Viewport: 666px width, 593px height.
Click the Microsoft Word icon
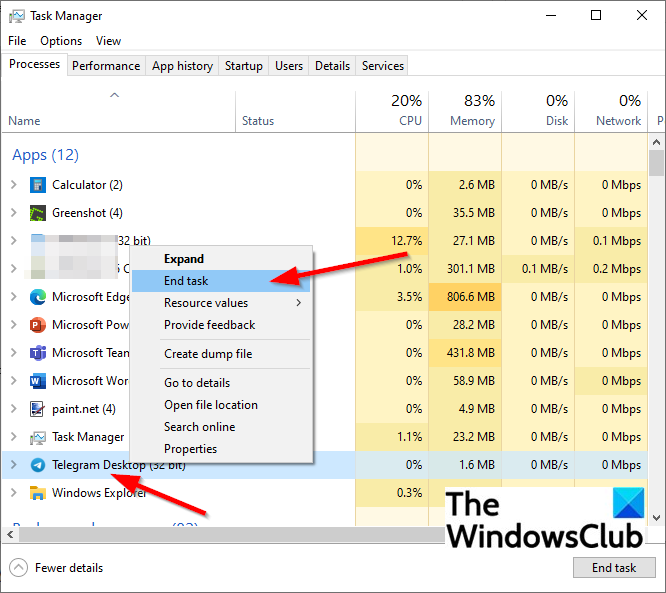[37, 381]
